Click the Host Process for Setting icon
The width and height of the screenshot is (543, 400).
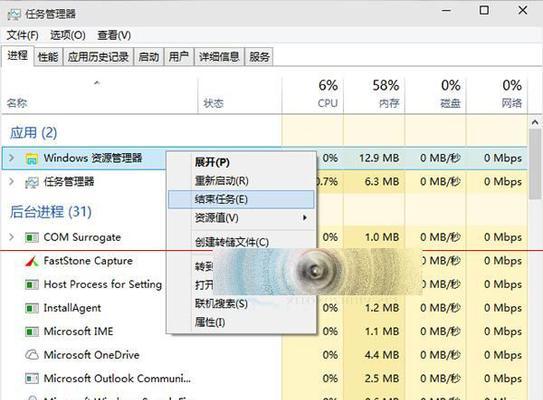coord(32,285)
